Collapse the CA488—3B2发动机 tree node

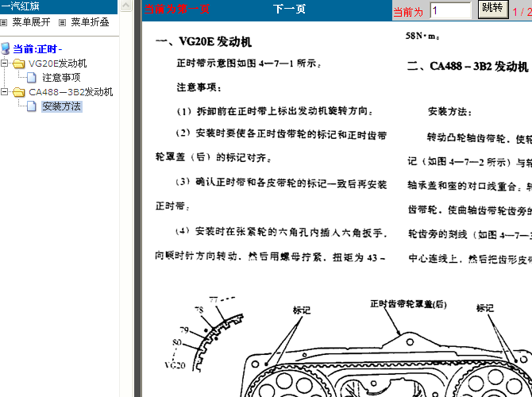pyautogui.click(x=5, y=91)
